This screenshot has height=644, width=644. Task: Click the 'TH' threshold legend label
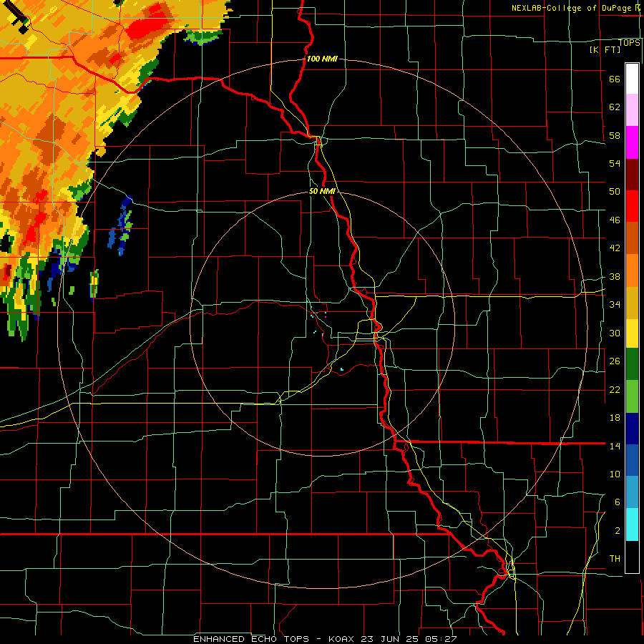click(x=615, y=558)
